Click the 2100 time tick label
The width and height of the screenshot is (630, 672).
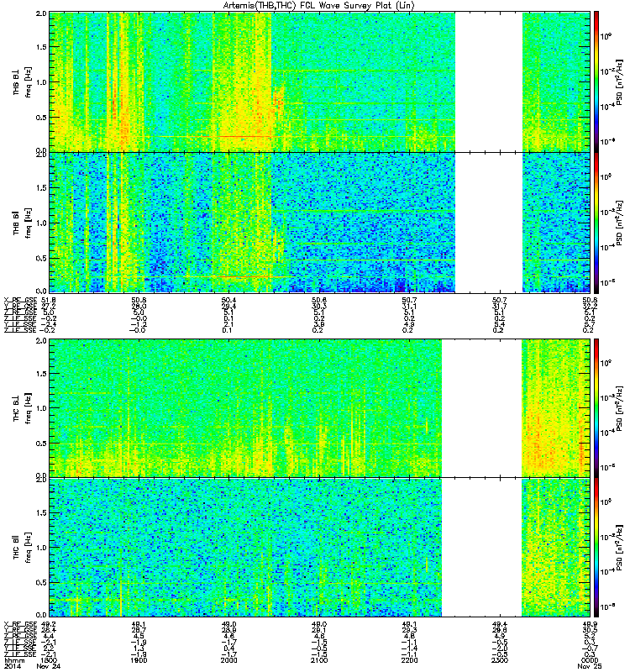pos(319,660)
